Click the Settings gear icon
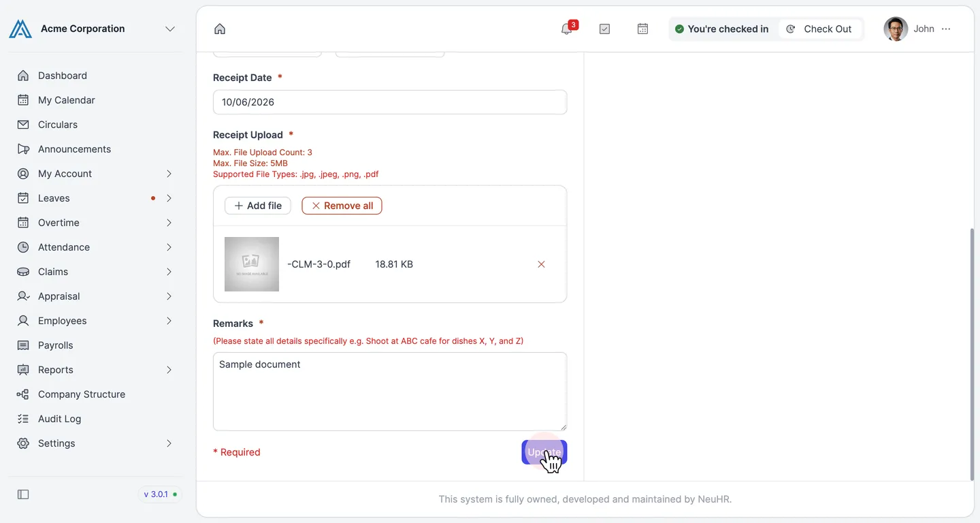980x523 pixels. coord(23,443)
